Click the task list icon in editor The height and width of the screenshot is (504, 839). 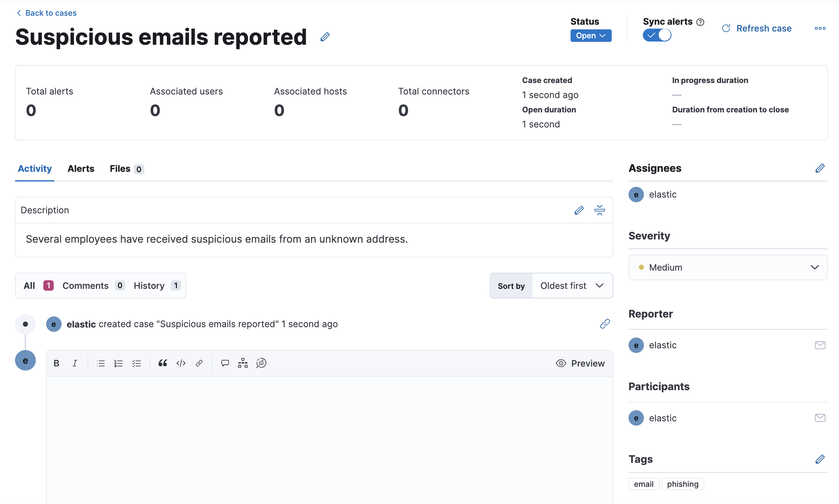pyautogui.click(x=136, y=363)
